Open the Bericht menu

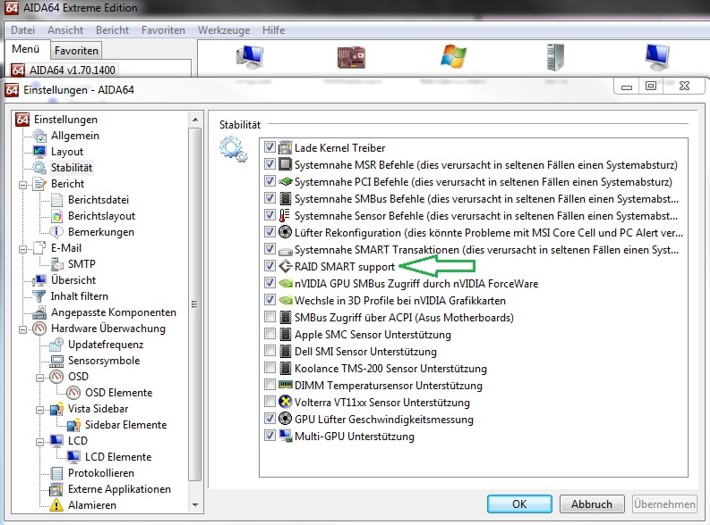point(112,30)
